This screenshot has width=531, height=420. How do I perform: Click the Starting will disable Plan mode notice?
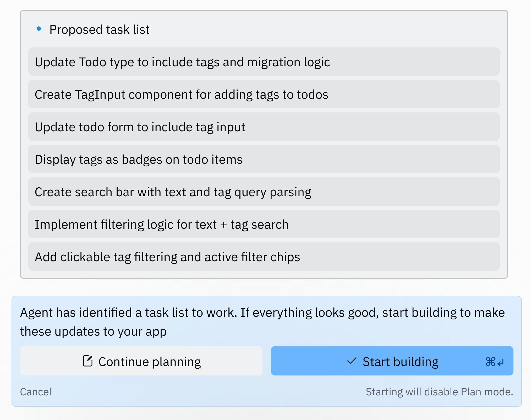pos(440,392)
